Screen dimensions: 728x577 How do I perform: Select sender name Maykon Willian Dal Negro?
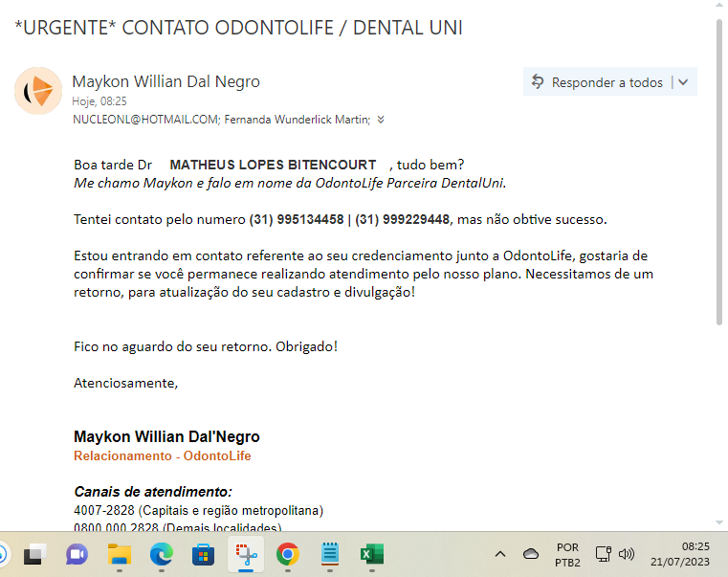165,81
